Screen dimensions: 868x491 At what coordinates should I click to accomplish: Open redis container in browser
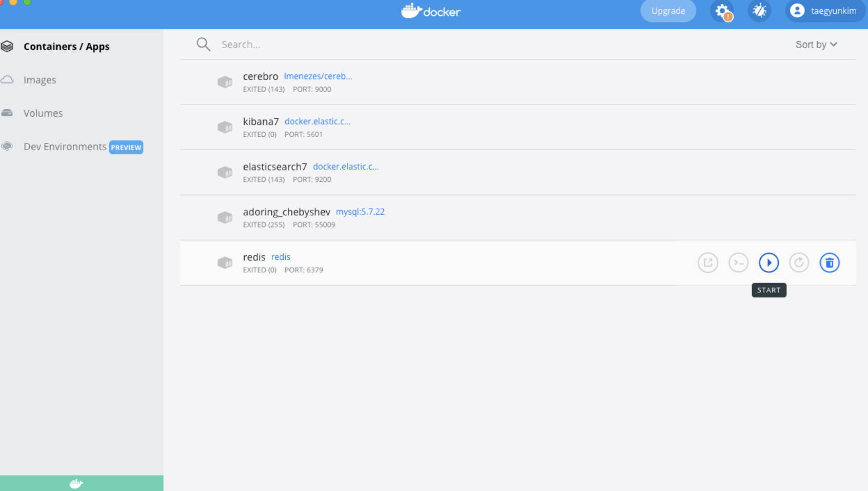pyautogui.click(x=707, y=262)
